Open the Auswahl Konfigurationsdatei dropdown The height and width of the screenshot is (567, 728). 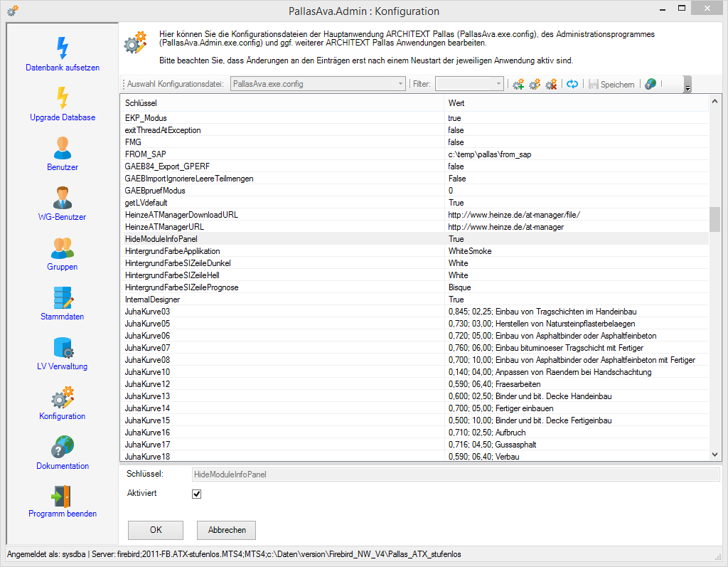[318, 84]
